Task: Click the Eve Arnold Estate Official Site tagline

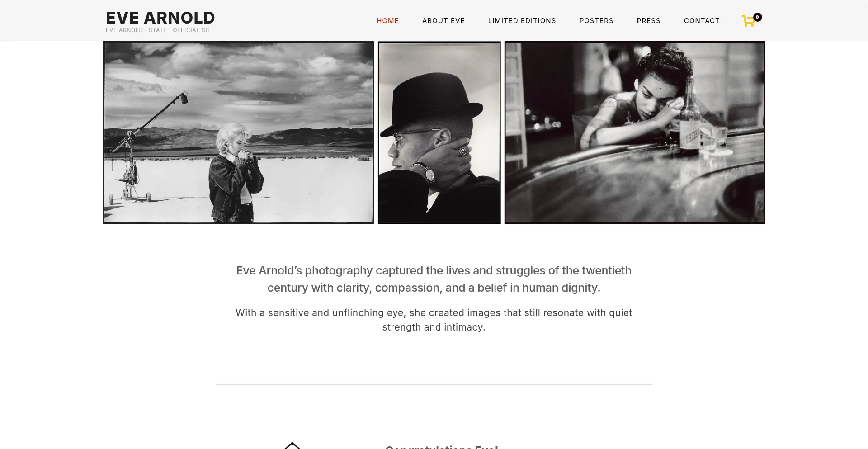Action: pyautogui.click(x=160, y=30)
